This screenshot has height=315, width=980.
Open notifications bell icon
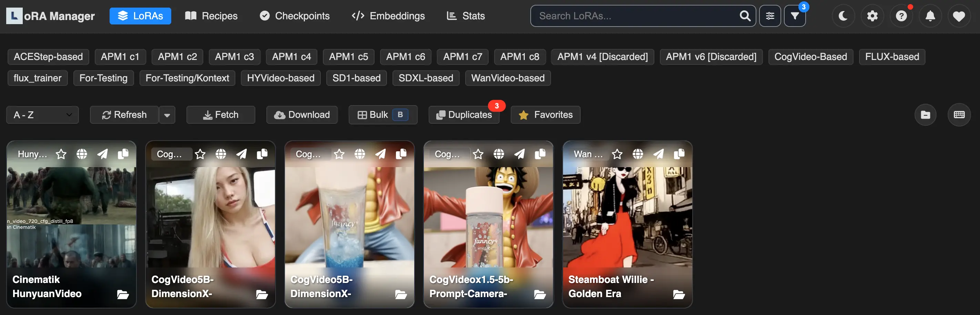click(x=930, y=16)
